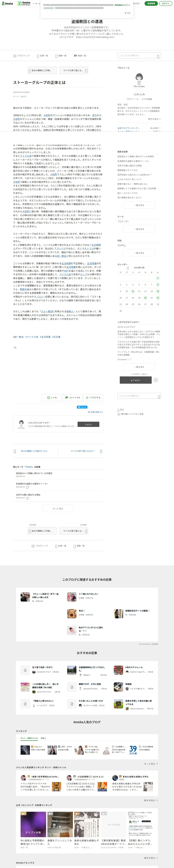This screenshot has height=868, width=174.
Task: Go to next article マイクロ波で癌にな at top
Action: click(x=74, y=70)
